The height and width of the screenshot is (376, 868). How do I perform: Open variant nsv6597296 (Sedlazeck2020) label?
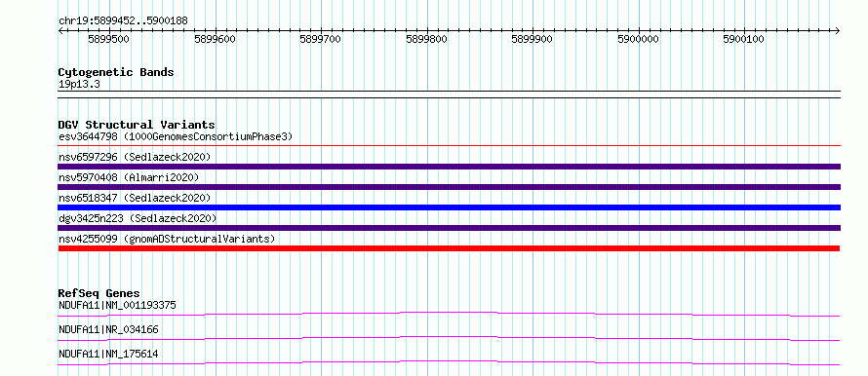click(135, 157)
